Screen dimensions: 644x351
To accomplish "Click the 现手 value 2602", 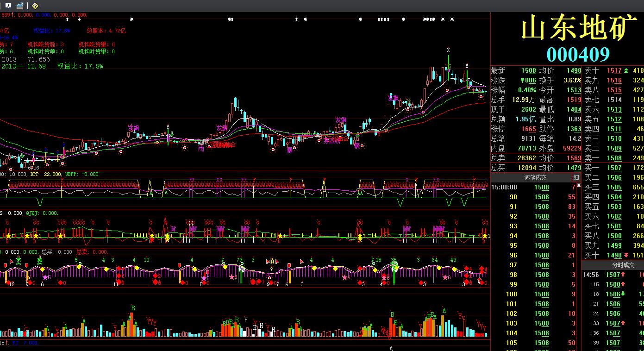I will tap(529, 110).
